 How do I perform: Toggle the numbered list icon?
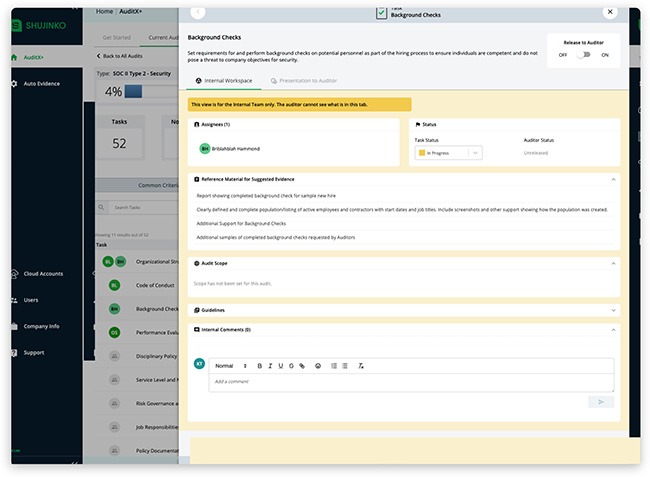click(x=333, y=366)
